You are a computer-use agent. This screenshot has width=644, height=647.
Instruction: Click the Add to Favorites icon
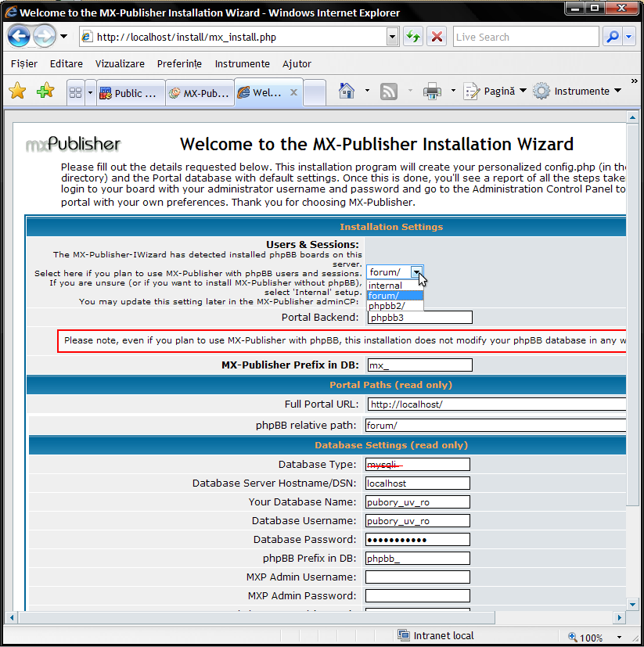45,92
